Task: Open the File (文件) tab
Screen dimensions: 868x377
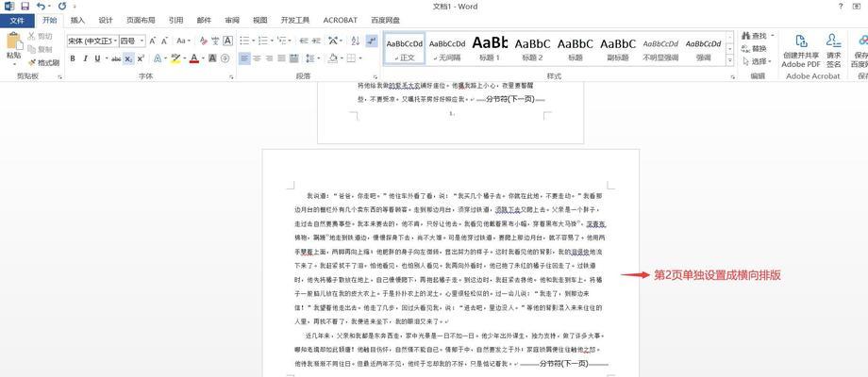Action: 17,21
